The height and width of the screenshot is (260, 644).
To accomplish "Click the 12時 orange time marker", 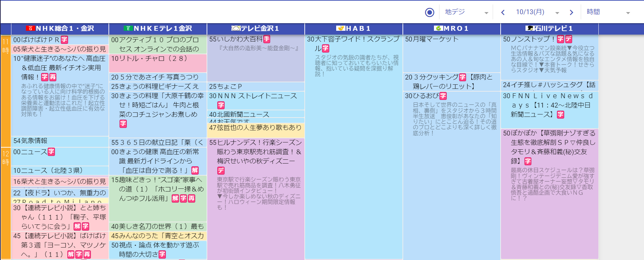I will click(6, 158).
